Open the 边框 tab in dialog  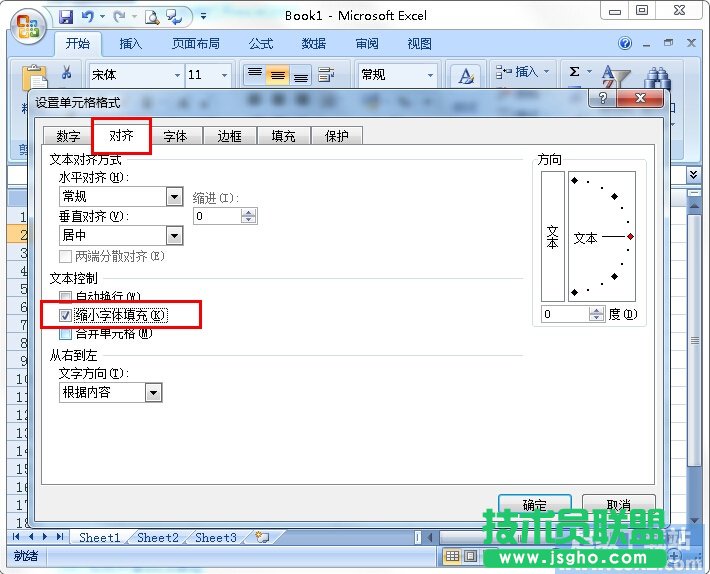229,136
